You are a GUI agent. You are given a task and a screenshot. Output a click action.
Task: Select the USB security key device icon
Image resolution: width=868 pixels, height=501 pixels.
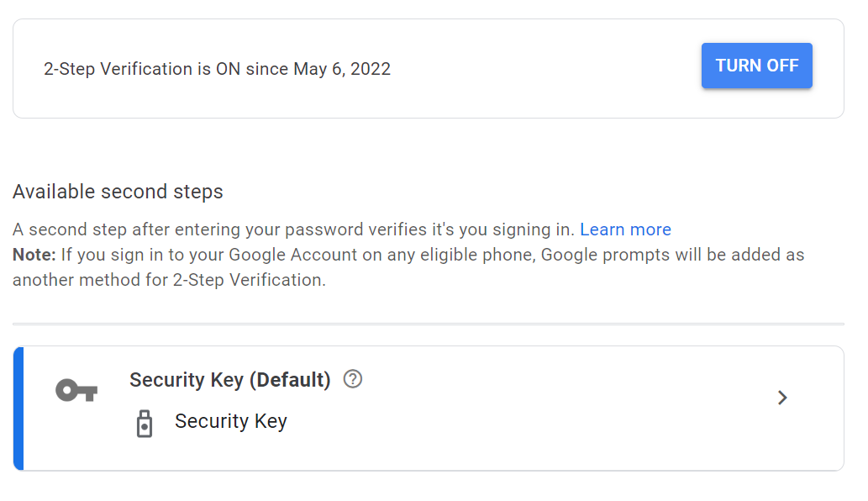[x=145, y=424]
